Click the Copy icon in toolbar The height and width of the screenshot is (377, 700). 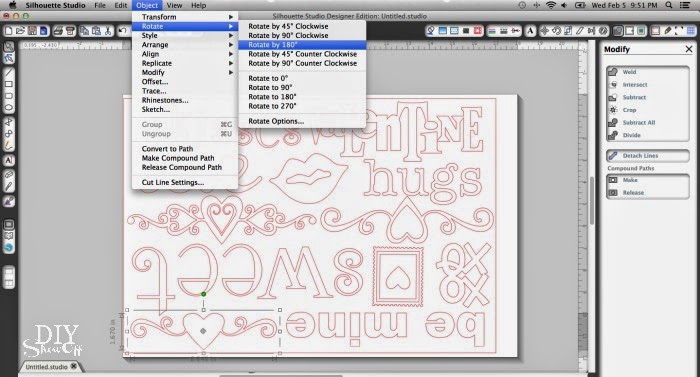click(84, 31)
